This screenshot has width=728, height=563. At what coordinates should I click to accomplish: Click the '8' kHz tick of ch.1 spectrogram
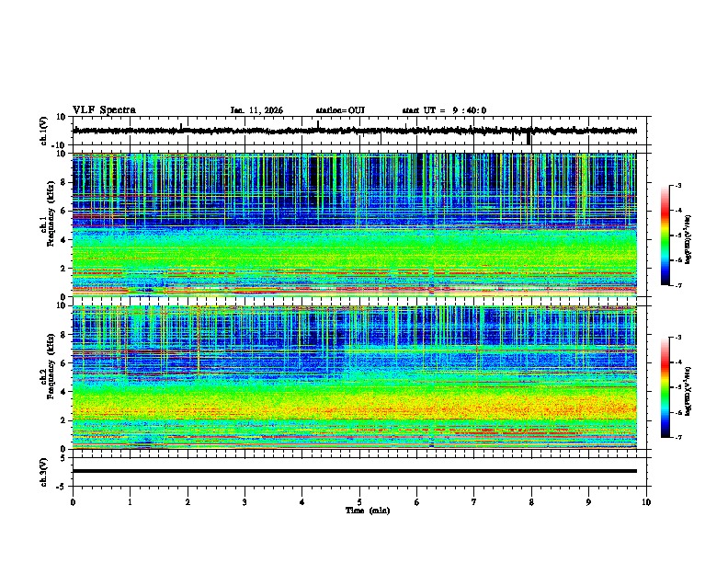point(64,182)
